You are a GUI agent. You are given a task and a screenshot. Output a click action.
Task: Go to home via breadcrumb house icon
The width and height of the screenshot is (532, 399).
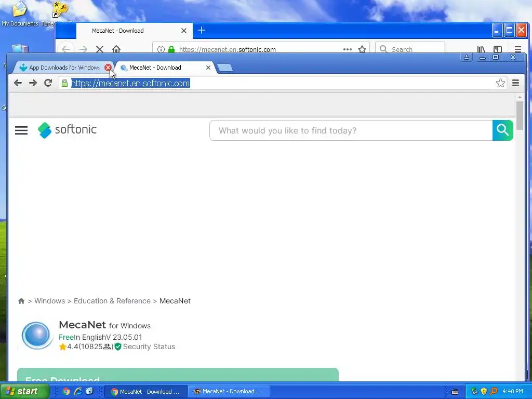pos(21,301)
